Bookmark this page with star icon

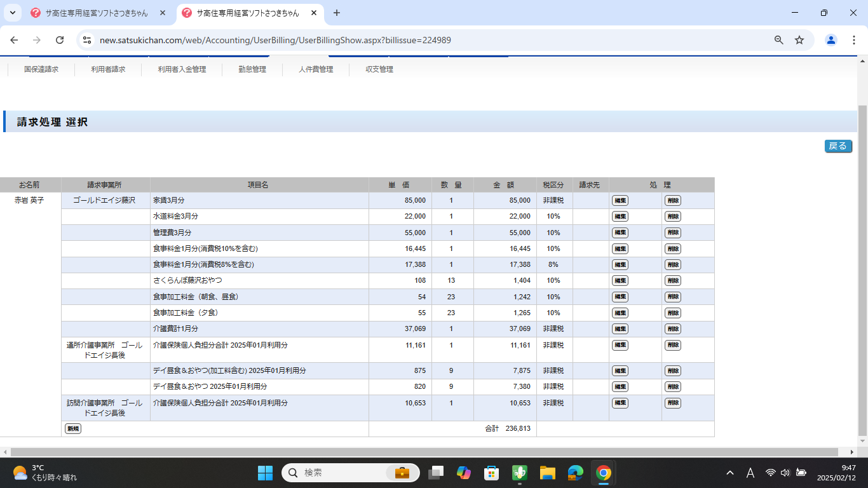(799, 40)
